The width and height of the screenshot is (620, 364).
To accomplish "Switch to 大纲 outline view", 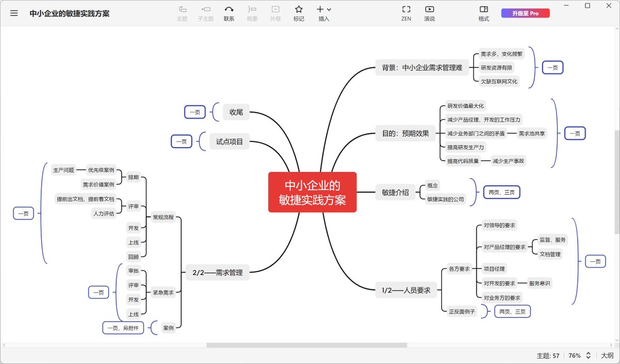I will (x=607, y=355).
